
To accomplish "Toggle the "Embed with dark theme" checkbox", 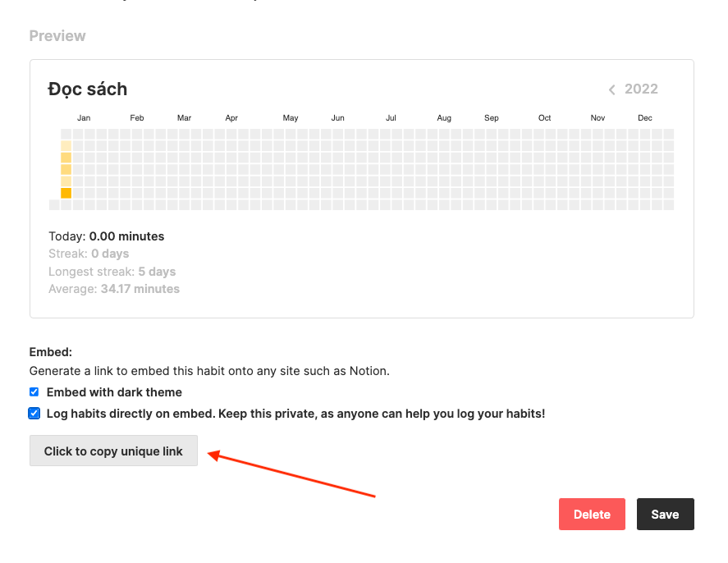I will (34, 392).
